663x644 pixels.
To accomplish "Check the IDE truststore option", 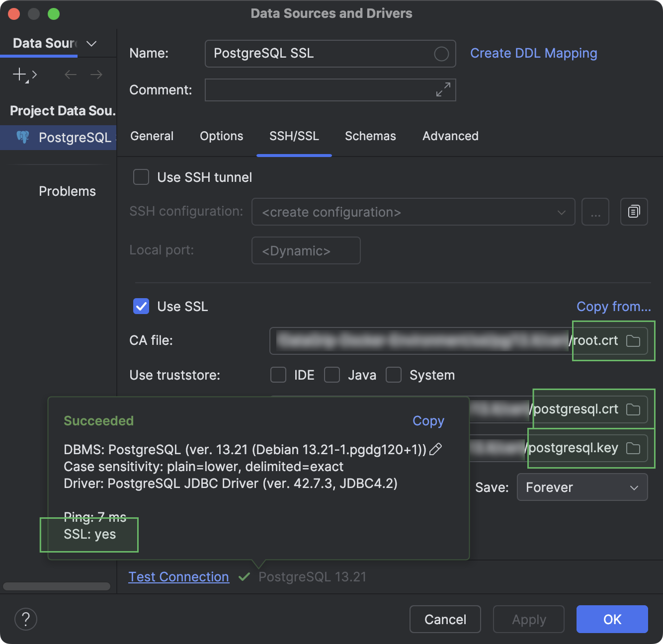I will click(278, 375).
